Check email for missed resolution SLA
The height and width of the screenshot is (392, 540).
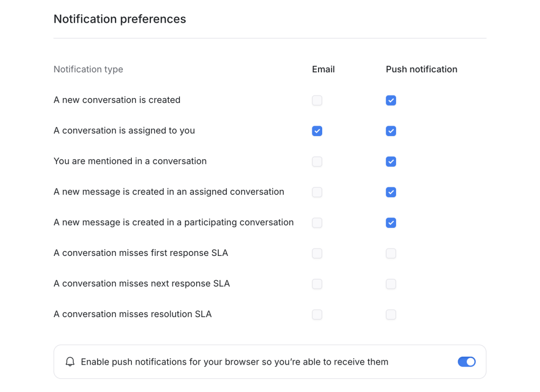pos(317,314)
